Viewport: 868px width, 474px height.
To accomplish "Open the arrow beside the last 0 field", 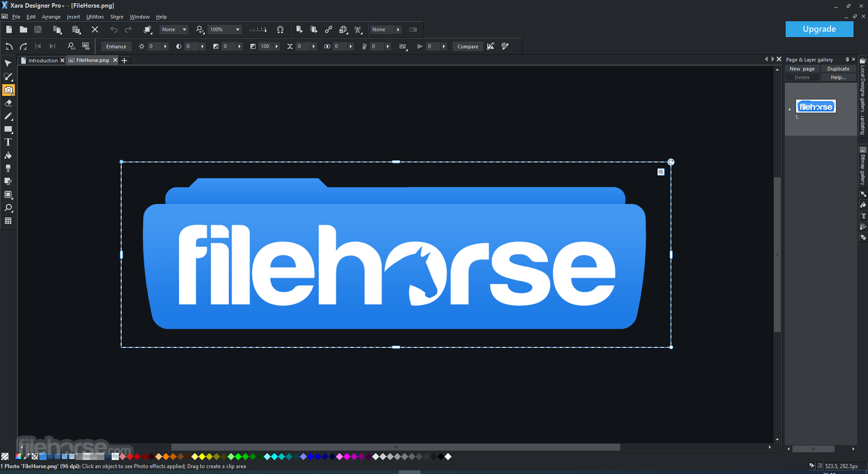I will 444,47.
